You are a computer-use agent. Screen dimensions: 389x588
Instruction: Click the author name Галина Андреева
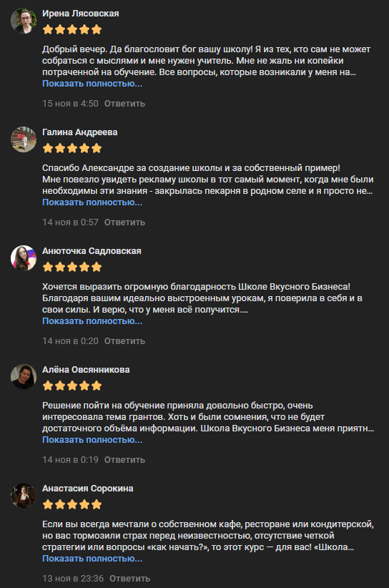pos(80,132)
